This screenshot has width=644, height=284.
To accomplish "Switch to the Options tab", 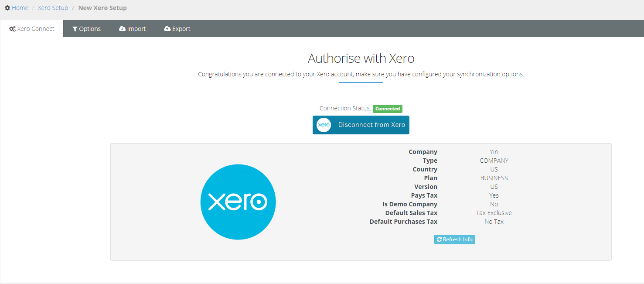I will point(90,29).
